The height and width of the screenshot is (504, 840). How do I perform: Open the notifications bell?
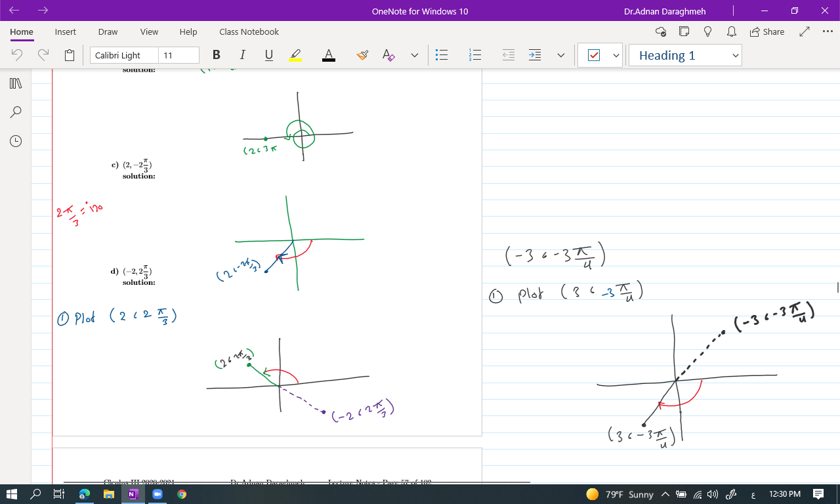coord(731,31)
